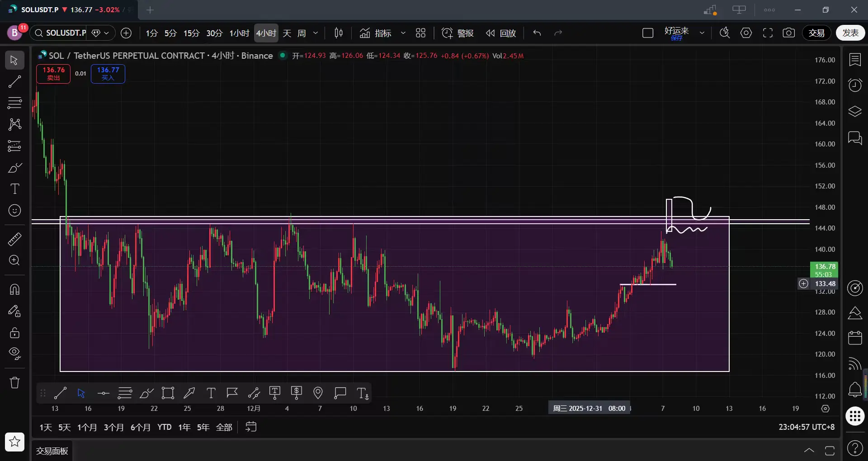Open the notifications bell panel
Image resolution: width=868 pixels, height=461 pixels.
pyautogui.click(x=855, y=390)
